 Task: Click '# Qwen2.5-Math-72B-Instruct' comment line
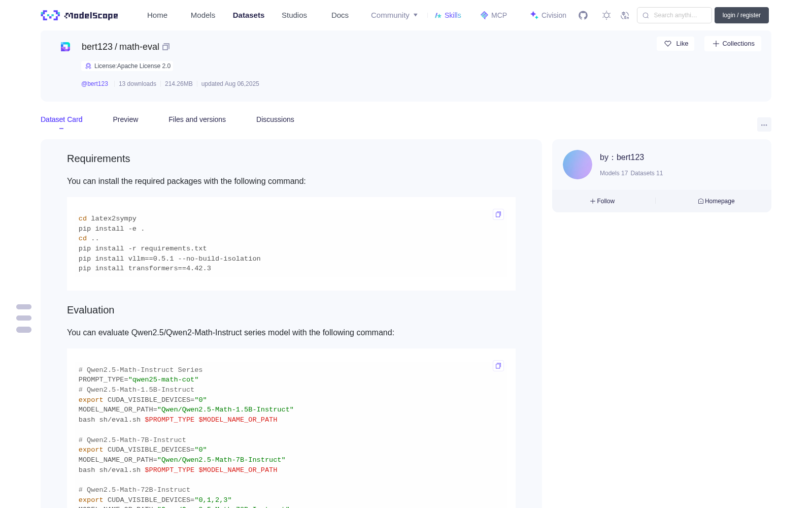pos(134,490)
